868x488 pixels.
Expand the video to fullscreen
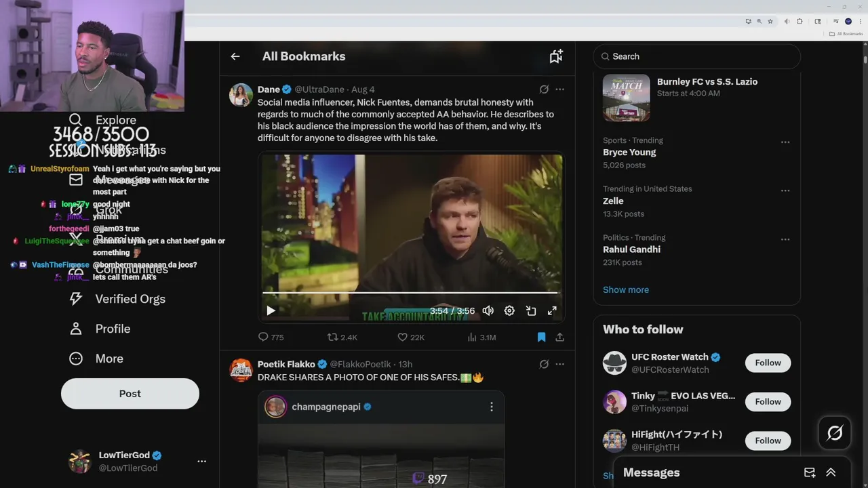coord(552,310)
